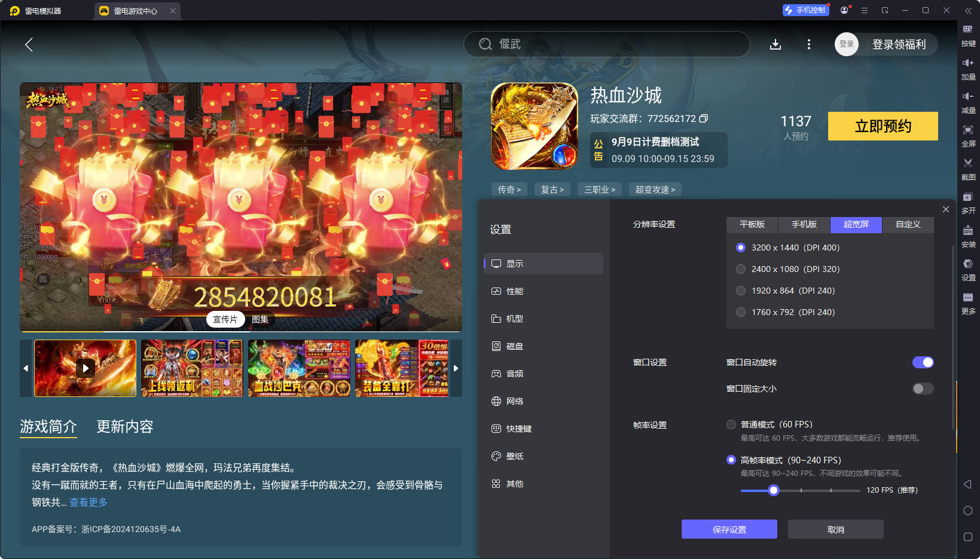
Task: Select 1760 x 792 resolution
Action: click(741, 312)
